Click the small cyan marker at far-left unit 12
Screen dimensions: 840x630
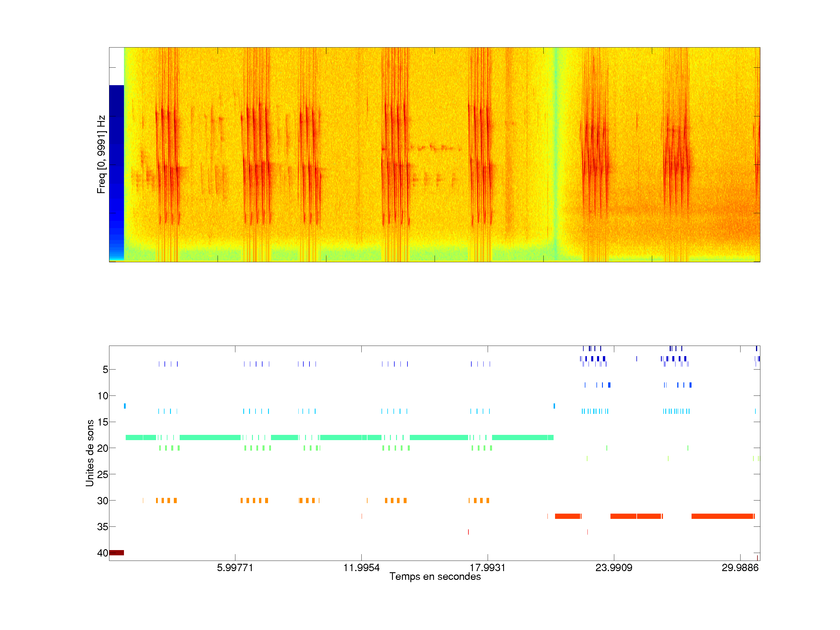[125, 406]
